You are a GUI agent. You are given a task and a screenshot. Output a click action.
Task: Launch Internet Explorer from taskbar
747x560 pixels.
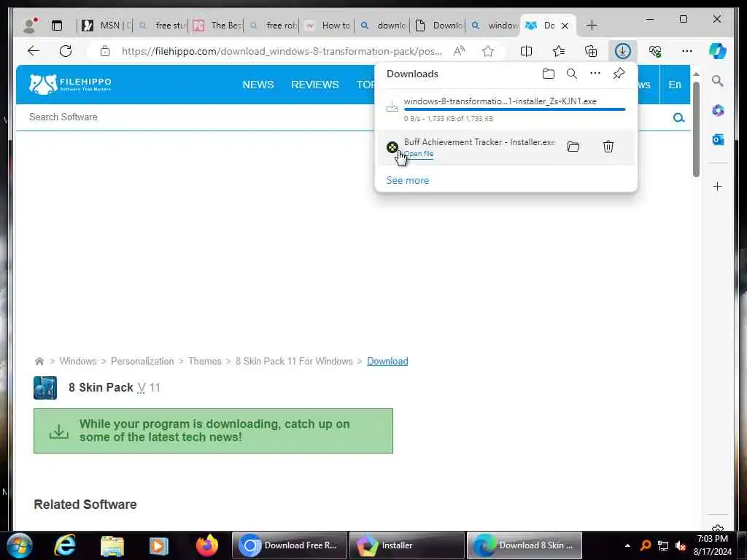pos(65,545)
